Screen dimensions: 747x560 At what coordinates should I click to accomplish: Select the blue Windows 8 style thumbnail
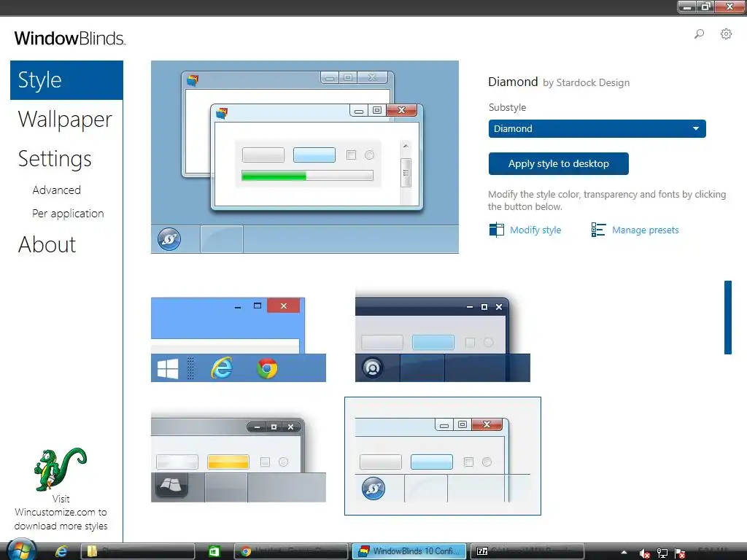(x=239, y=340)
